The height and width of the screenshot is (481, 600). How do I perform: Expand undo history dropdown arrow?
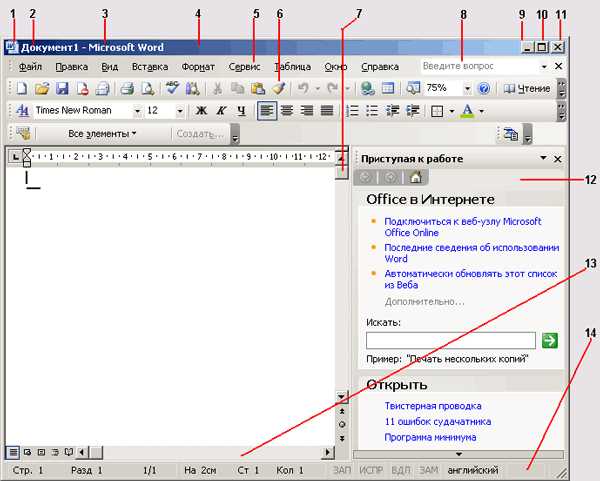pyautogui.click(x=318, y=89)
